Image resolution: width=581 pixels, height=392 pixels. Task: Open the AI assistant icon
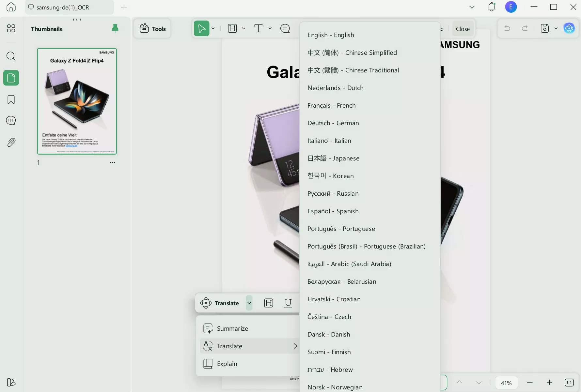[x=569, y=28]
